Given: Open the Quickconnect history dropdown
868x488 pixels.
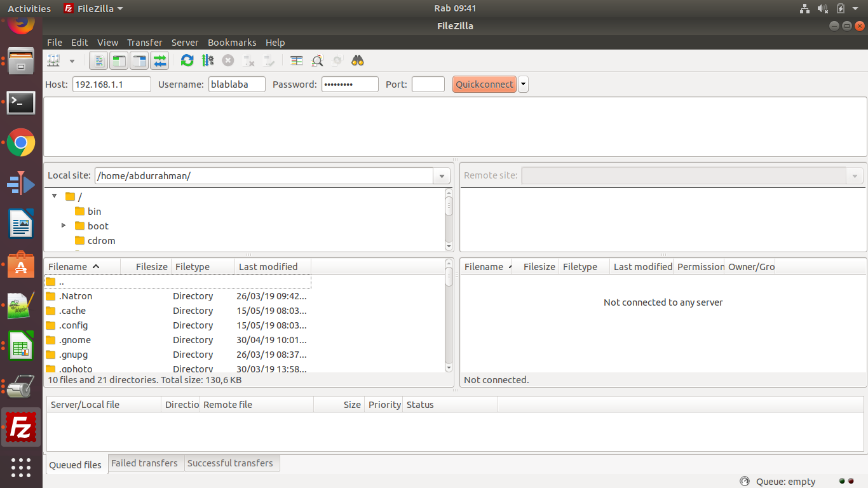Looking at the screenshot, I should [523, 85].
